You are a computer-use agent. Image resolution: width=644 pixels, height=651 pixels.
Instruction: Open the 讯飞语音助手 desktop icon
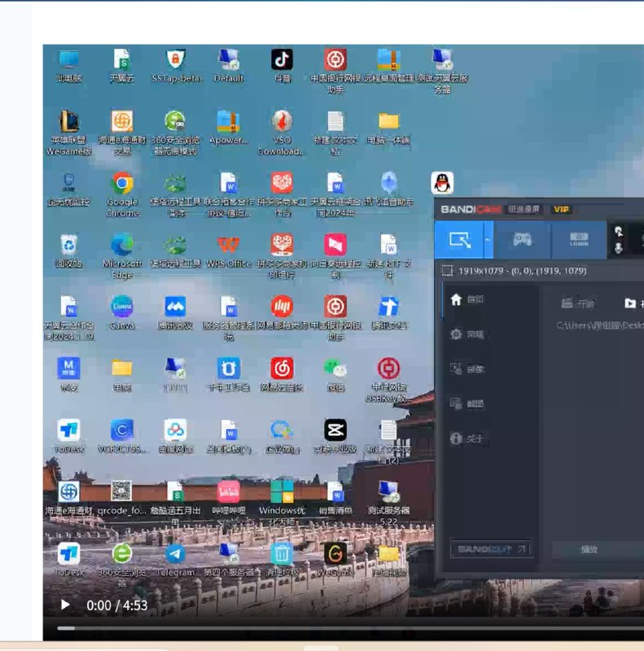click(x=388, y=189)
